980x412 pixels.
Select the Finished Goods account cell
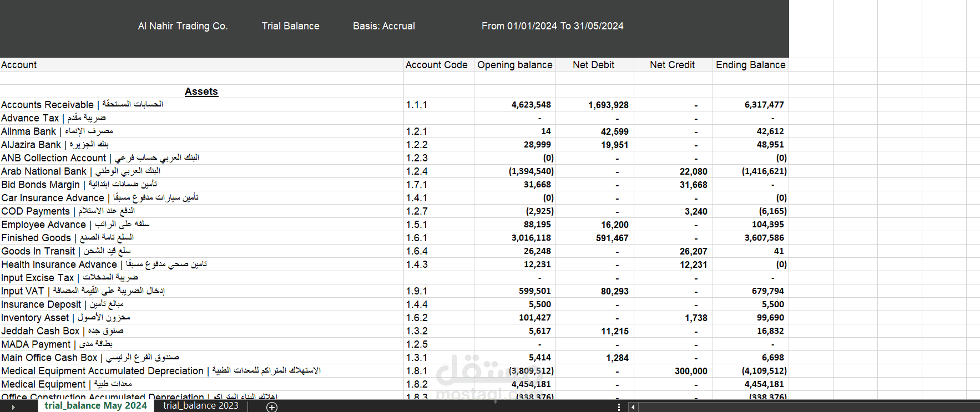click(x=201, y=238)
